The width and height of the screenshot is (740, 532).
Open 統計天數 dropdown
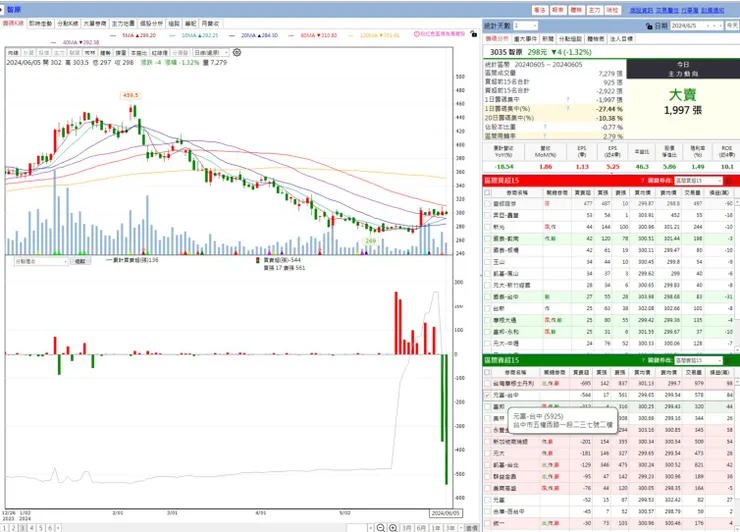click(x=525, y=25)
